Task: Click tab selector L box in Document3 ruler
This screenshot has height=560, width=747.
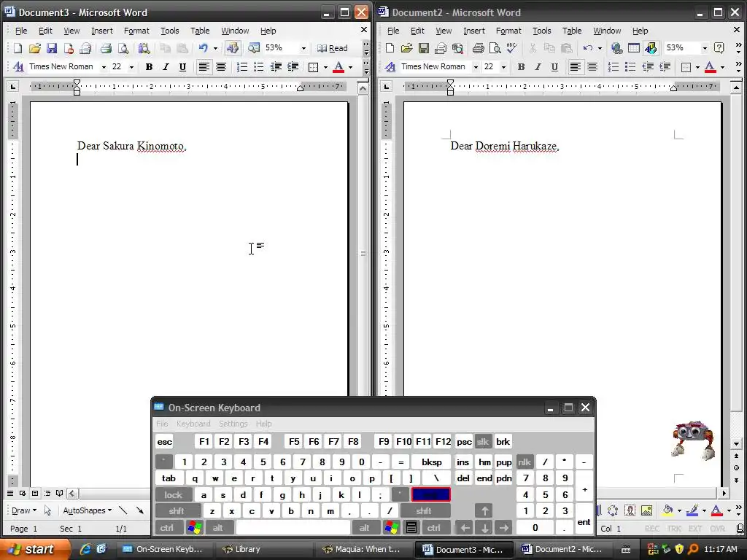Action: pos(13,87)
